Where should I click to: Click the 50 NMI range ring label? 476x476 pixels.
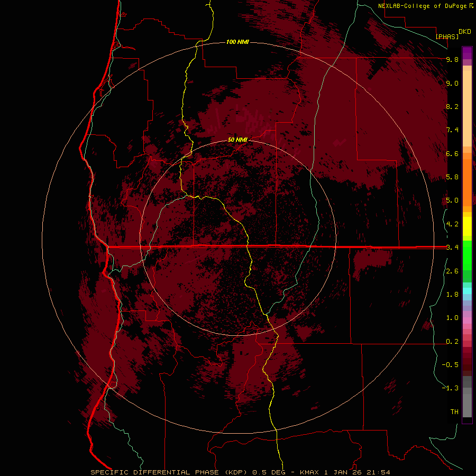coord(237,140)
